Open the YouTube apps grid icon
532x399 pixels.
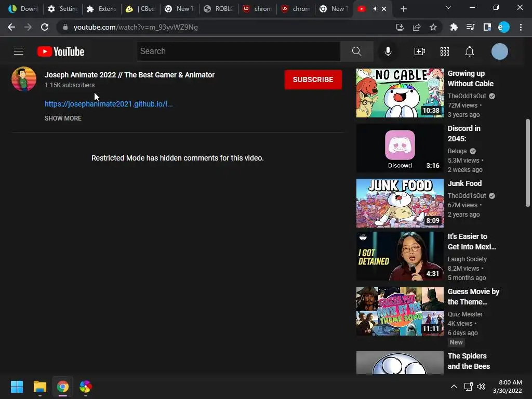point(445,51)
